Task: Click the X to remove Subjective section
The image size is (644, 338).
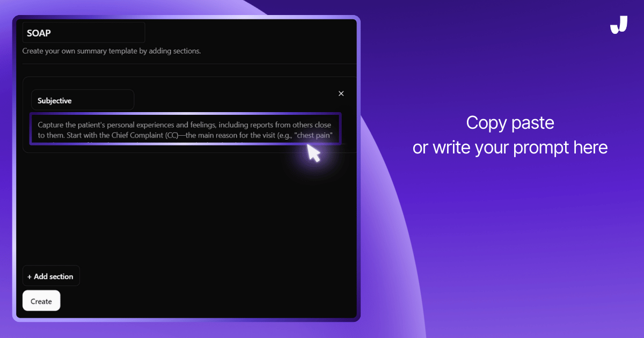Action: pos(341,93)
